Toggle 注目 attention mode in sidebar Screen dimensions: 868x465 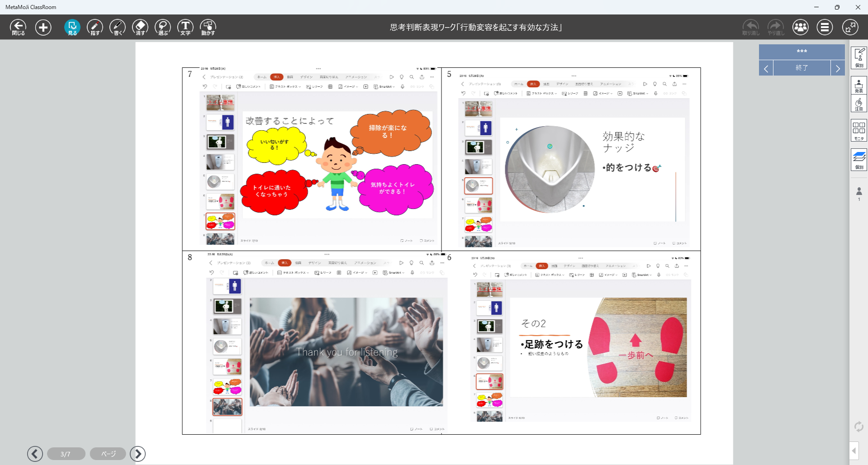(859, 104)
